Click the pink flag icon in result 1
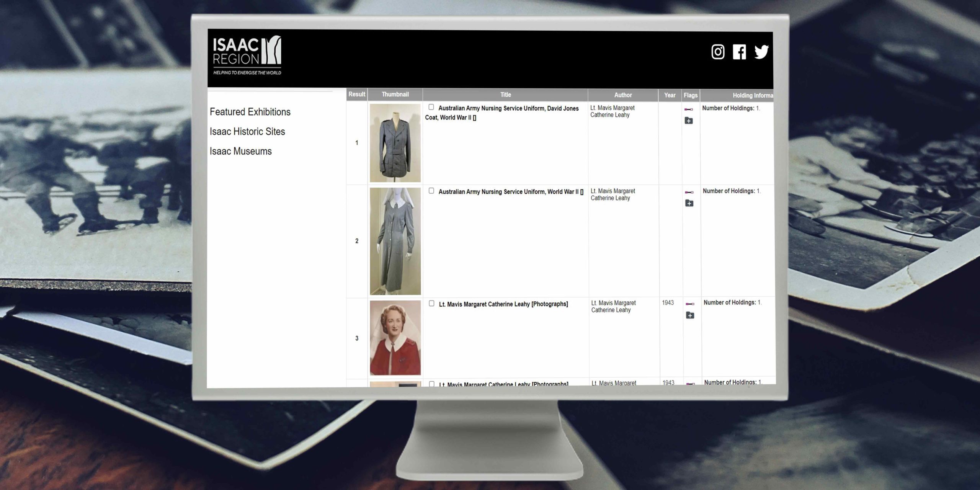 [688, 109]
